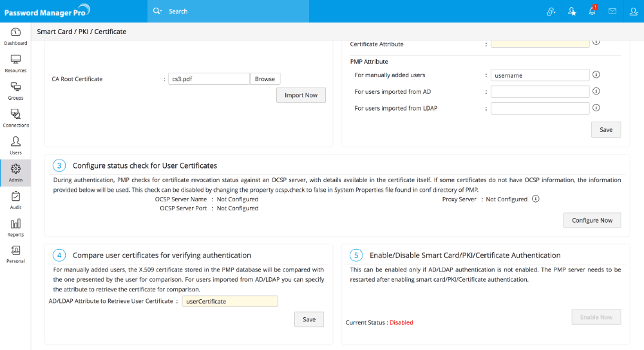Open the mail envelope icon
This screenshot has width=644, height=350.
point(612,11)
